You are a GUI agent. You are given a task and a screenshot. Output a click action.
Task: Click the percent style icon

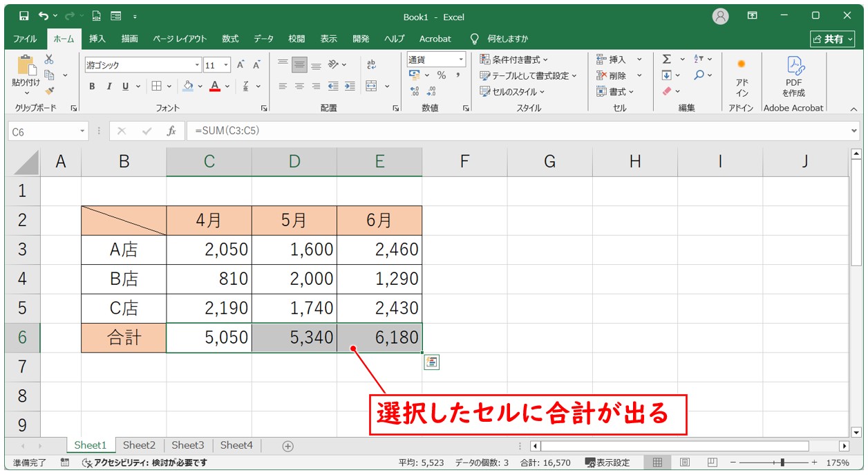(x=441, y=75)
